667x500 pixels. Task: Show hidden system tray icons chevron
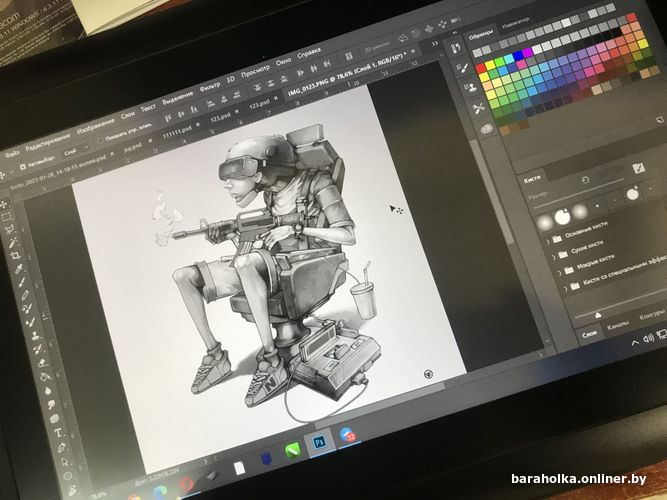click(x=635, y=342)
